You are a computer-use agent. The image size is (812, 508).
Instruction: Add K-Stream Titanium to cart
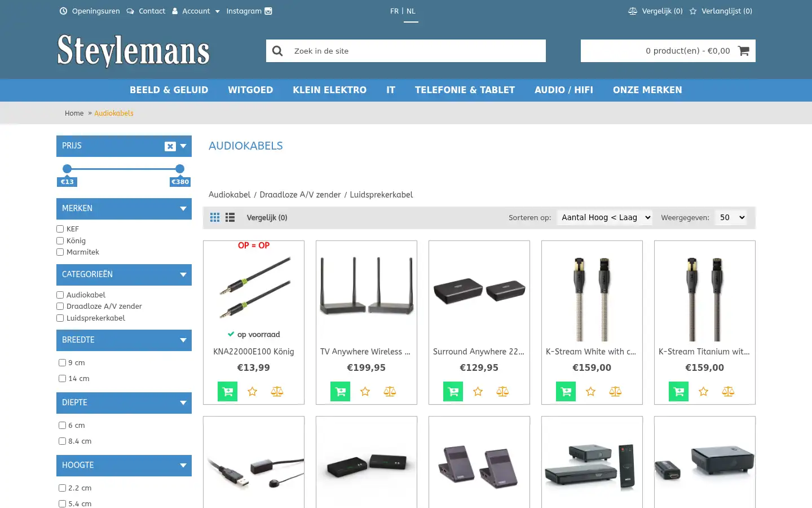coord(678,391)
